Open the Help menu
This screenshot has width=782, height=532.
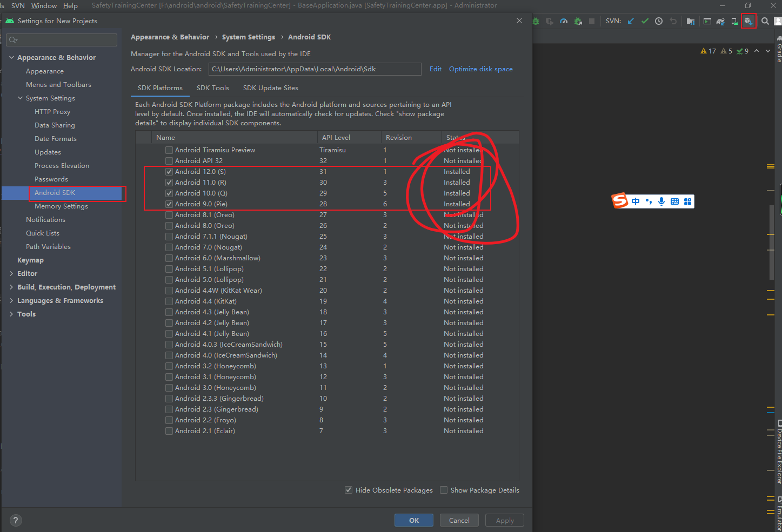coord(70,5)
